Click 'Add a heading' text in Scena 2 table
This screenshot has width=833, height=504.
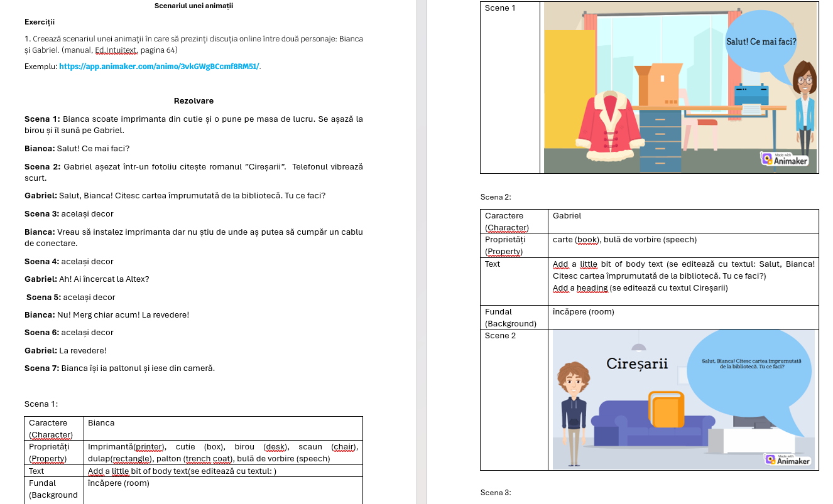tap(580, 288)
